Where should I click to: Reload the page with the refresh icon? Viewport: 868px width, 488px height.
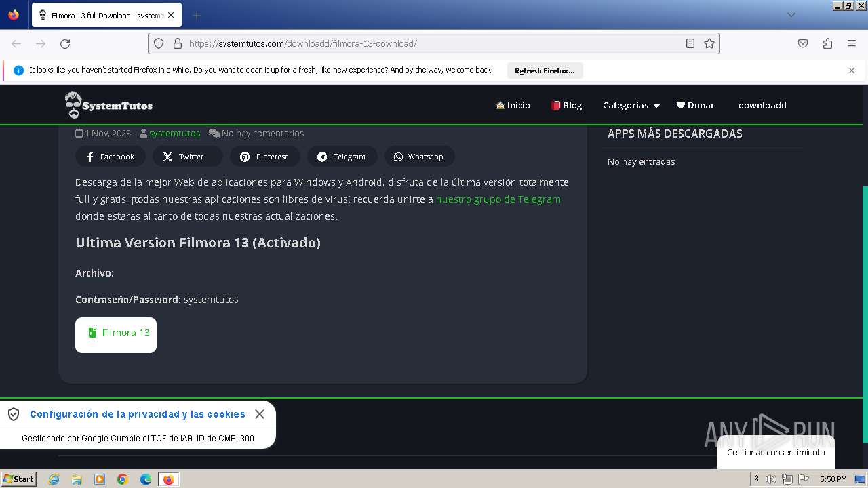[65, 43]
